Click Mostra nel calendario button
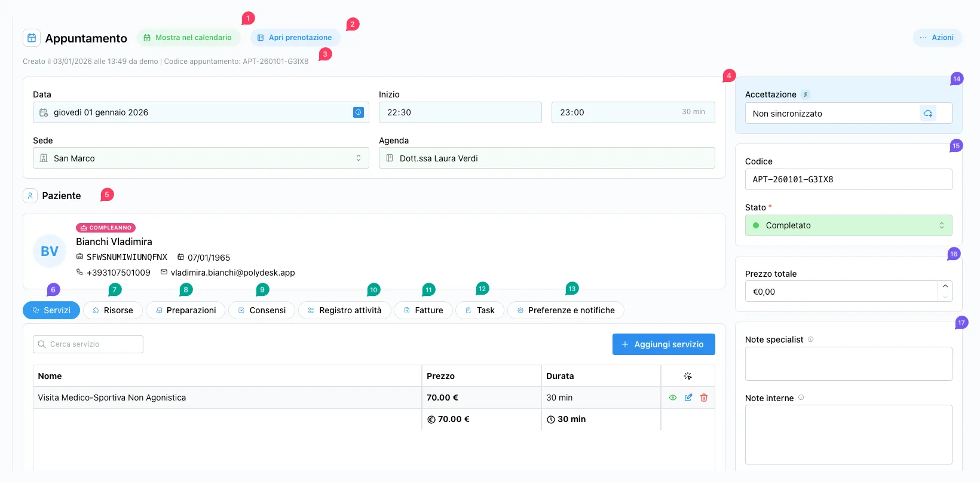 point(188,38)
